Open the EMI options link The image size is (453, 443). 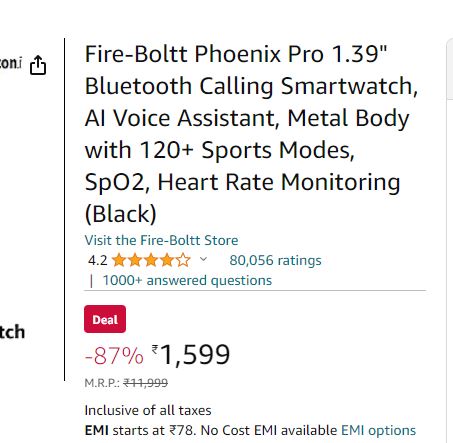pos(378,430)
